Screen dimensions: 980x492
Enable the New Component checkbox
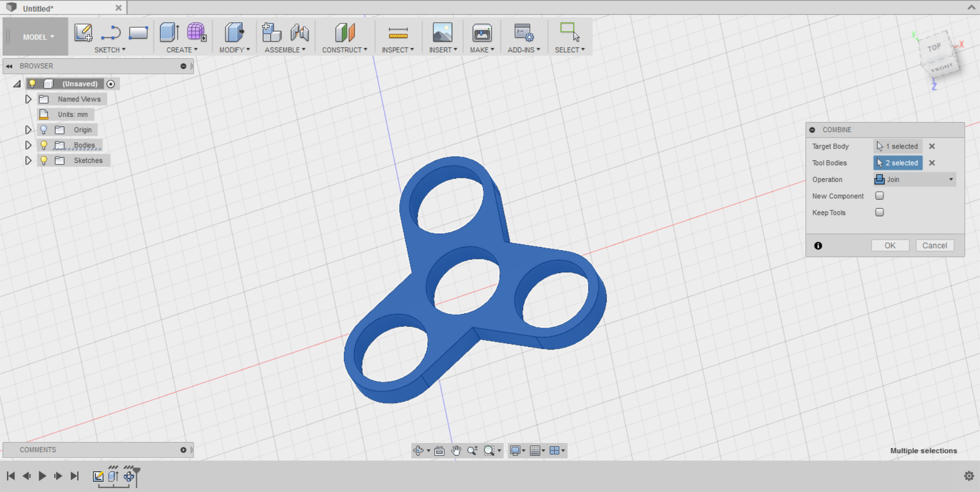coord(879,195)
